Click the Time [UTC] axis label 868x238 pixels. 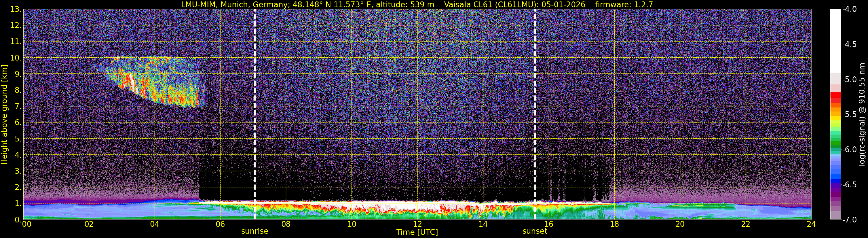[x=417, y=232]
